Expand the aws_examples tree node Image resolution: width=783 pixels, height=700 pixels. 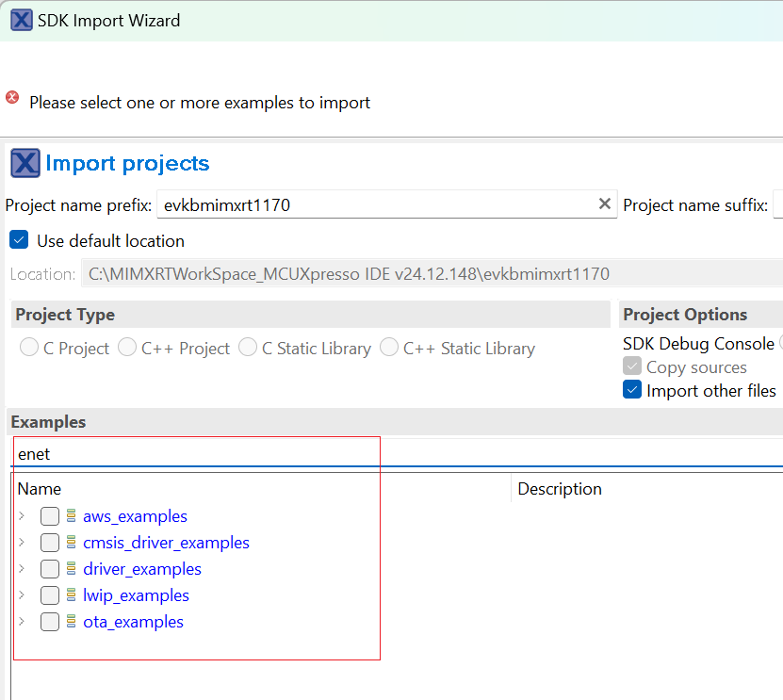pyautogui.click(x=22, y=516)
